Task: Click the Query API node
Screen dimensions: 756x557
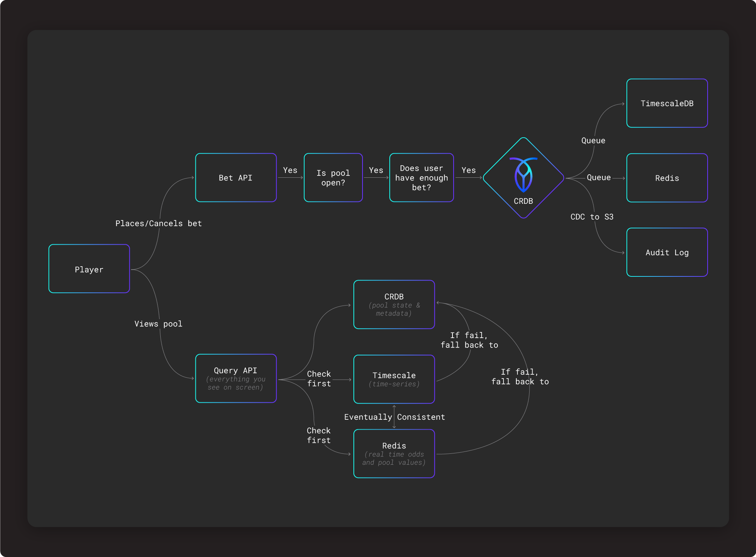Action: [236, 378]
